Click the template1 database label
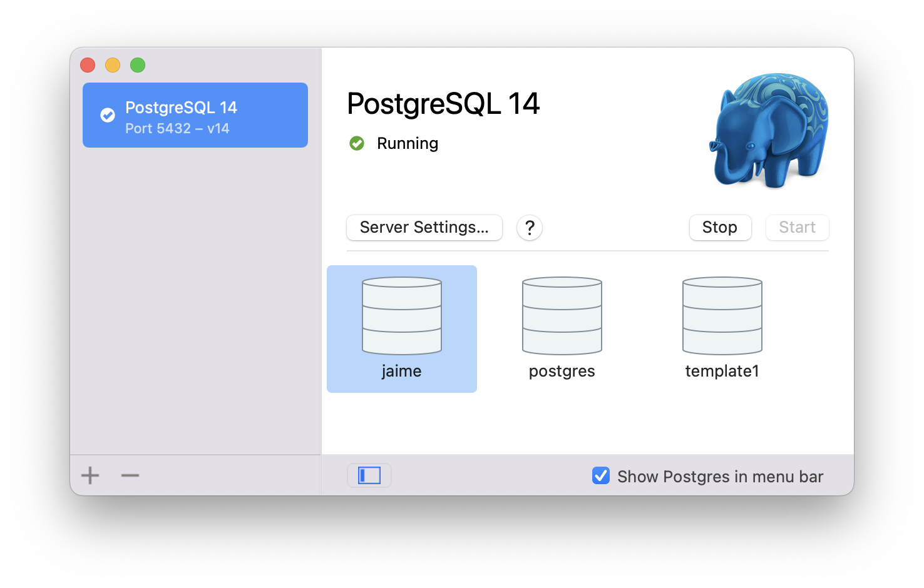Viewport: 924px width, 588px height. click(x=722, y=371)
